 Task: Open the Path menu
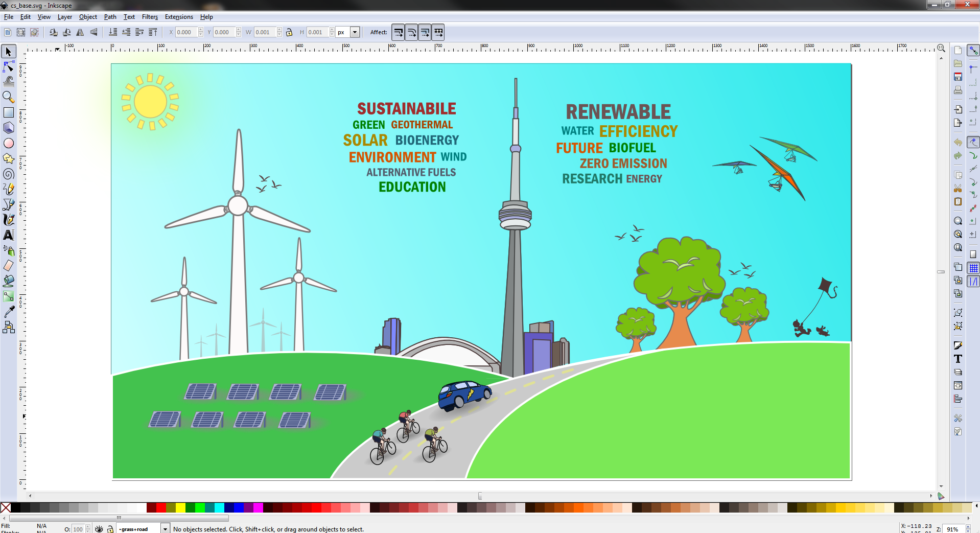tap(110, 17)
